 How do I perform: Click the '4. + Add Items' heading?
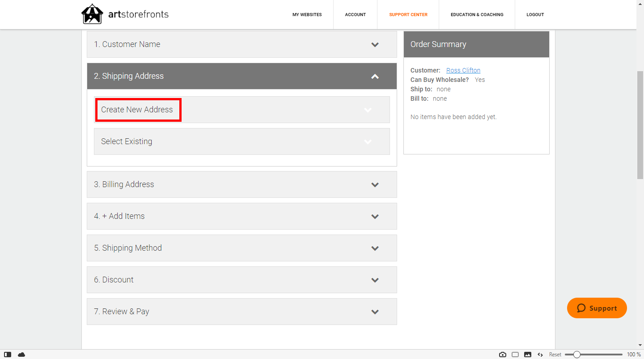119,216
